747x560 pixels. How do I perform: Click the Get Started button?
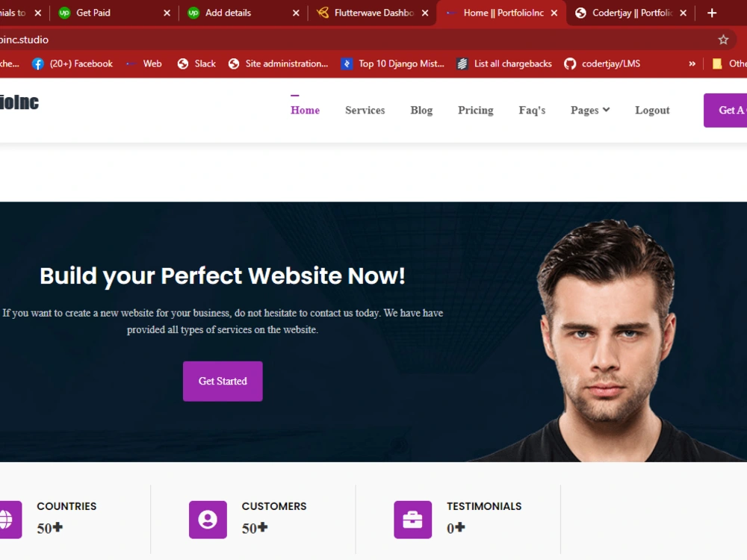(223, 381)
